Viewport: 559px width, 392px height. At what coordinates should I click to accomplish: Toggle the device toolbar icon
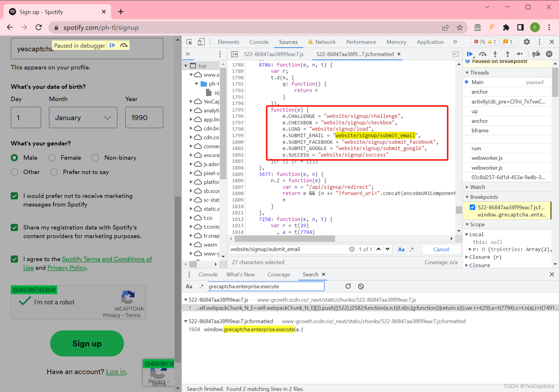pos(201,42)
